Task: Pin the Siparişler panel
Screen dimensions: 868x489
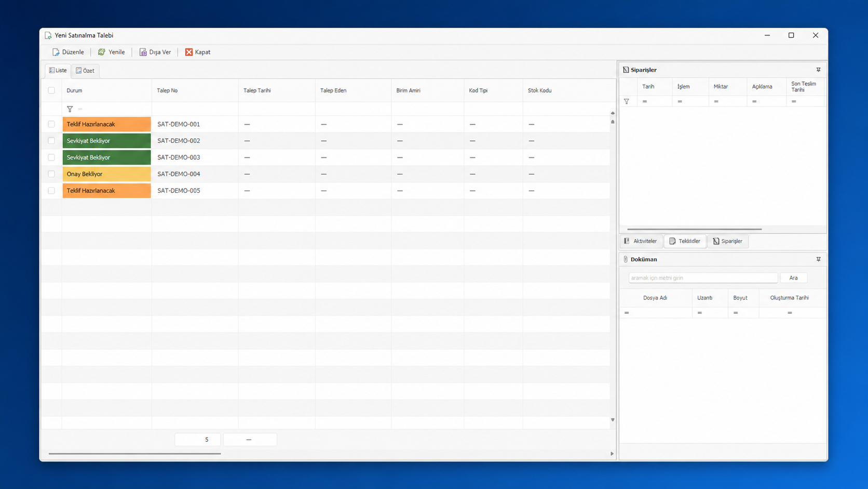Action: [x=818, y=70]
